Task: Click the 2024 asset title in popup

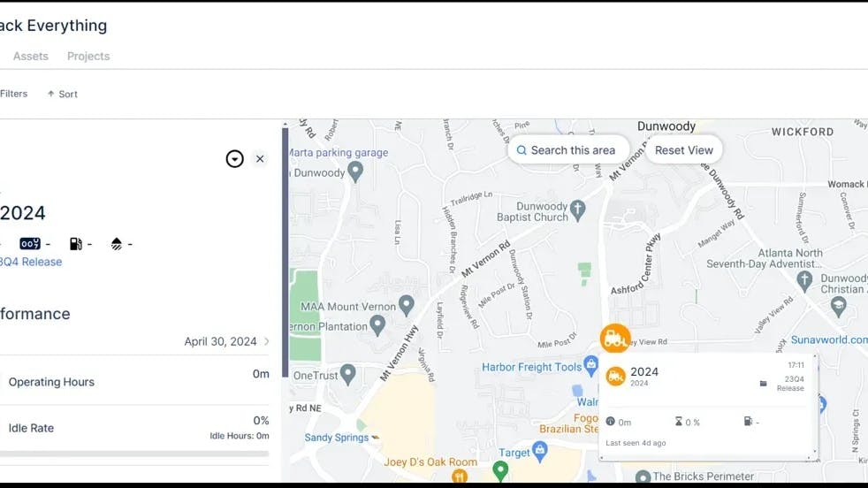Action: point(644,371)
